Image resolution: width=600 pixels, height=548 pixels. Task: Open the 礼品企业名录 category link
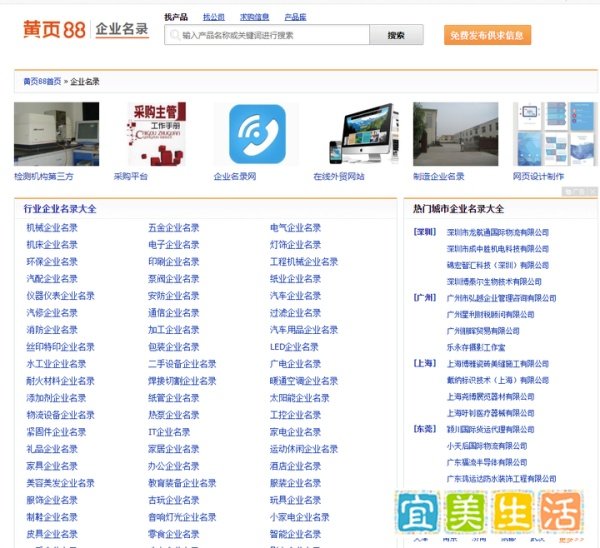pos(52,449)
